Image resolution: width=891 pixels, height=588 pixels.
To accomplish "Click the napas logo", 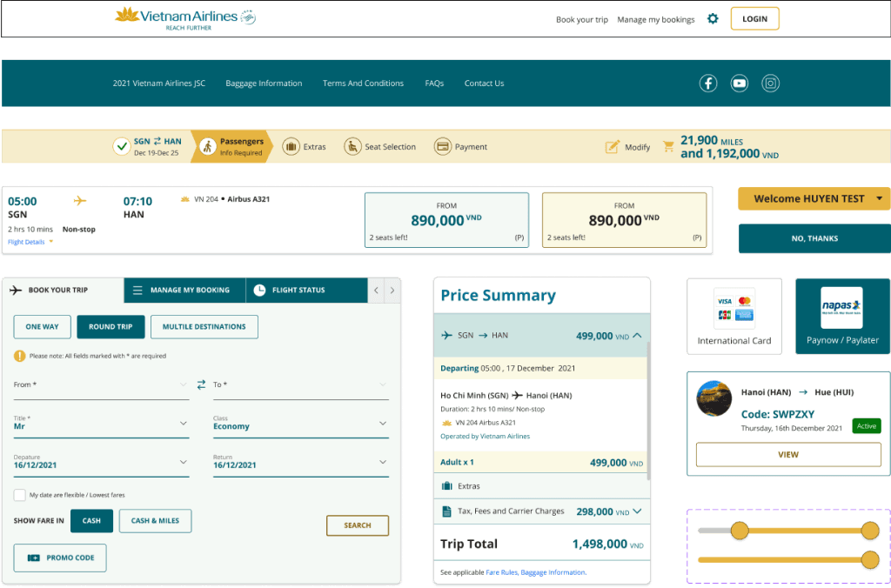I will pos(841,307).
